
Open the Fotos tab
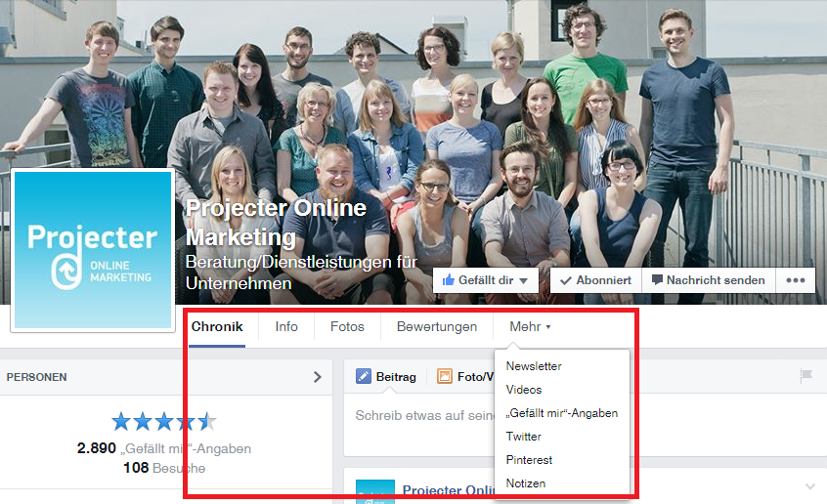347,327
